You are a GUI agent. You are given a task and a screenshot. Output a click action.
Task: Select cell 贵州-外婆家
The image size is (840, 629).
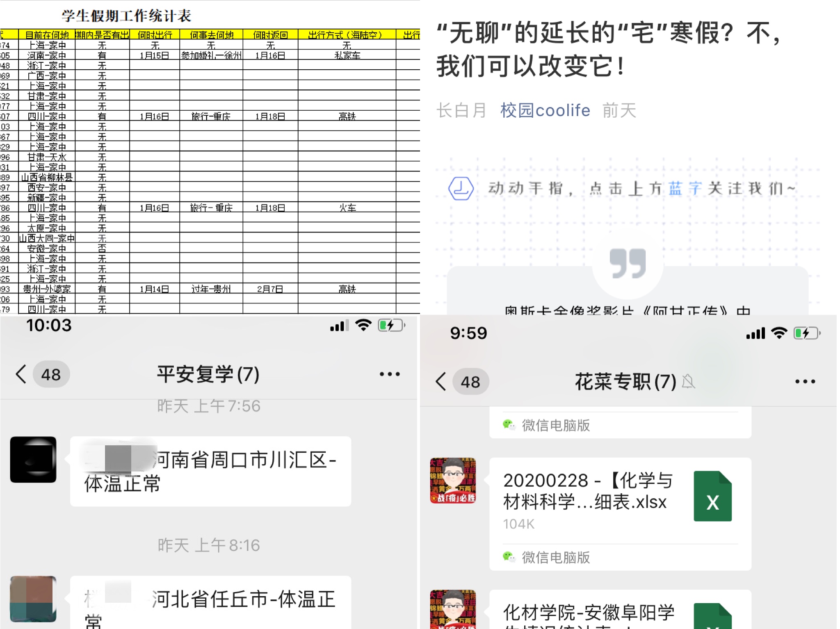(47, 289)
